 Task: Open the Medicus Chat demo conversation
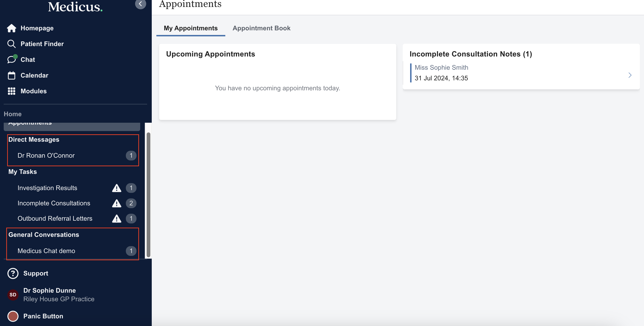point(46,251)
